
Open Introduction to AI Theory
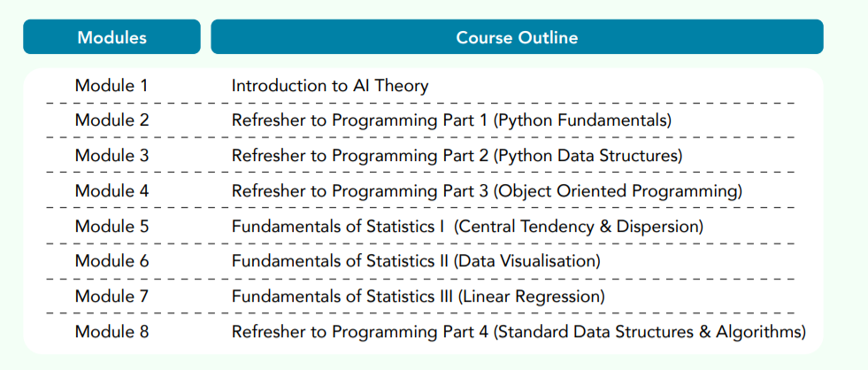coord(330,86)
